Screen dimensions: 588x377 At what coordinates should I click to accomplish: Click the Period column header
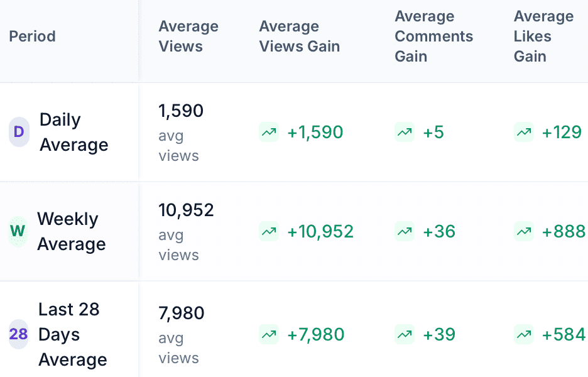point(32,36)
